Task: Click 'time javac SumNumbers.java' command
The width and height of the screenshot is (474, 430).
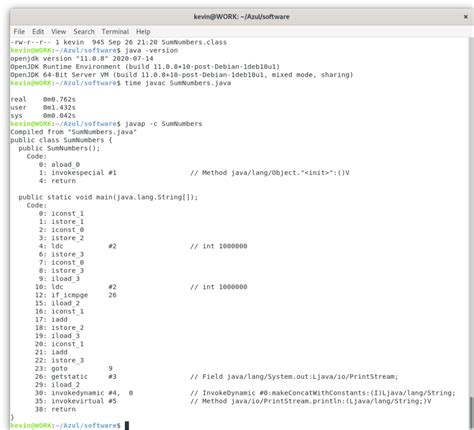Action: [x=178, y=83]
